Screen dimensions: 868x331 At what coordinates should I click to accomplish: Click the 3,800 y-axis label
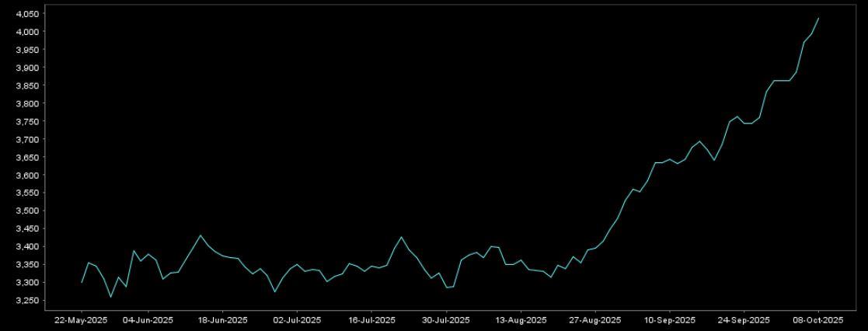coord(29,103)
